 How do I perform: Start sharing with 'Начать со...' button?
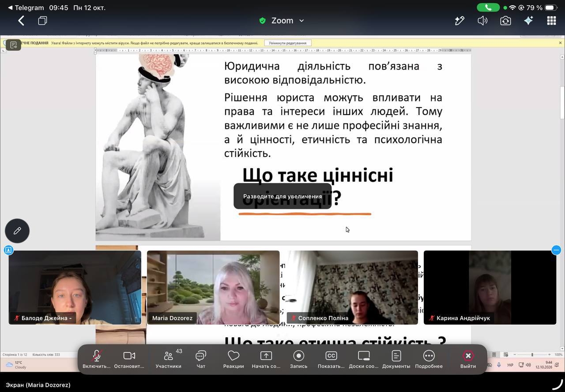(266, 359)
